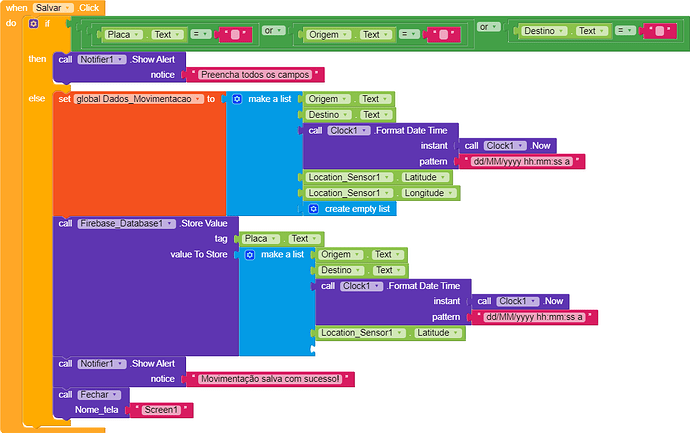Open the mutator gear on the if block
This screenshot has height=433, width=690.
(x=33, y=24)
